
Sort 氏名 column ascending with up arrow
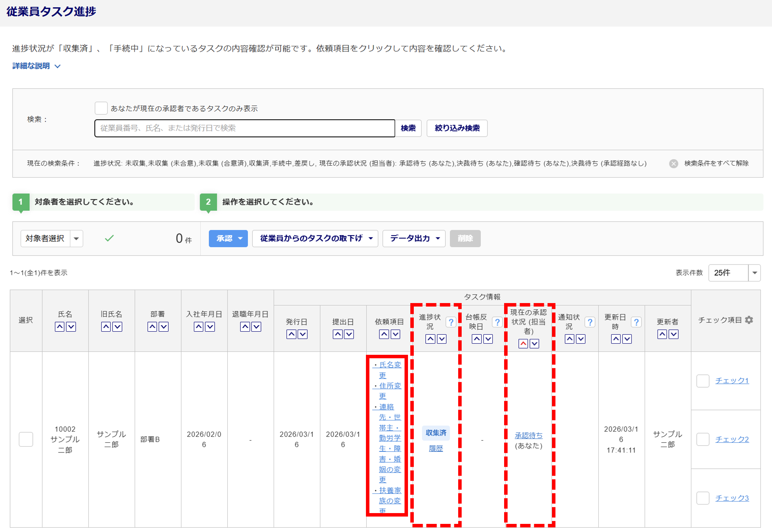click(x=59, y=327)
